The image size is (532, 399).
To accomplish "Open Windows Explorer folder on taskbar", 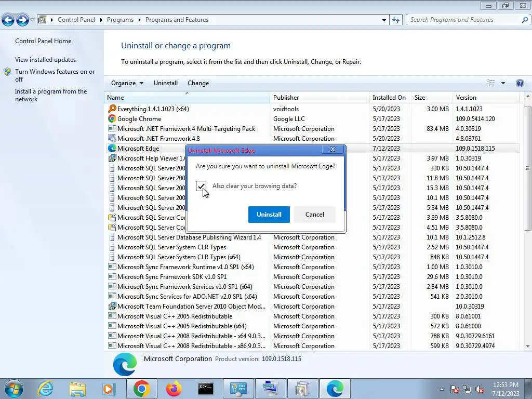I will (77, 389).
